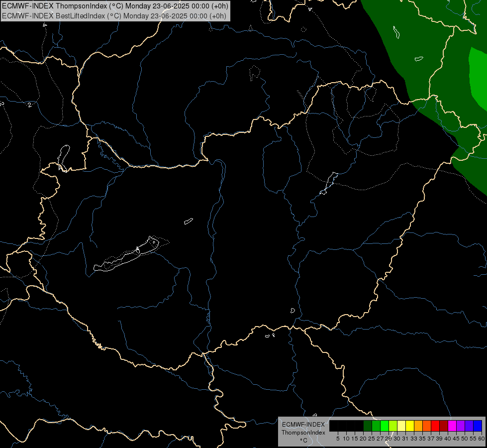487x448 pixels.
Task: Click legend scale value 50
Action: tap(464, 439)
